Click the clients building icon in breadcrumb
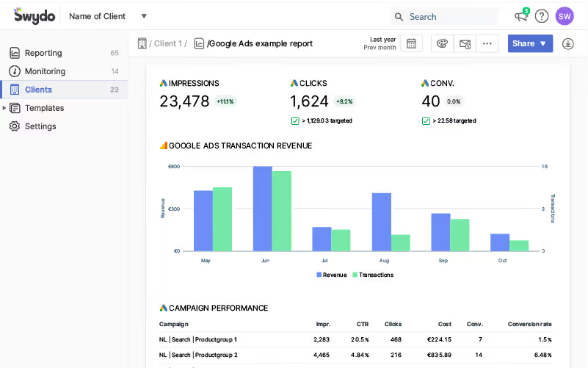 click(x=142, y=43)
